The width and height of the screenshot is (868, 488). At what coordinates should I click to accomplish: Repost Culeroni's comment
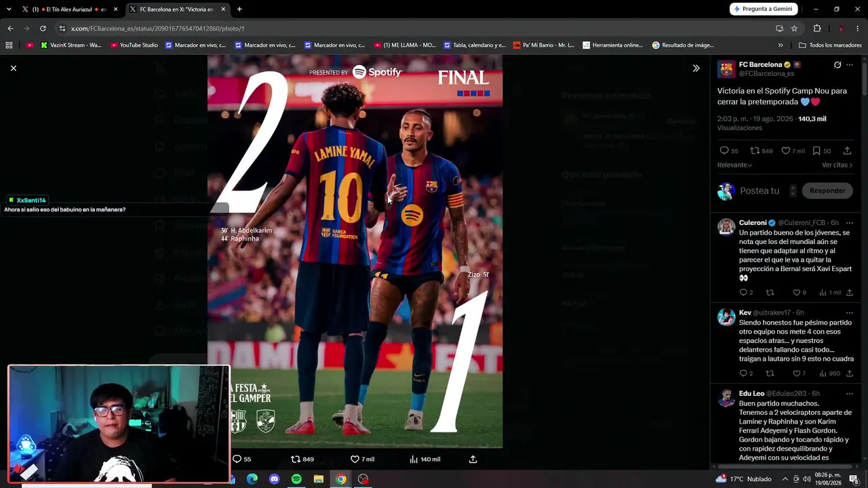(770, 293)
